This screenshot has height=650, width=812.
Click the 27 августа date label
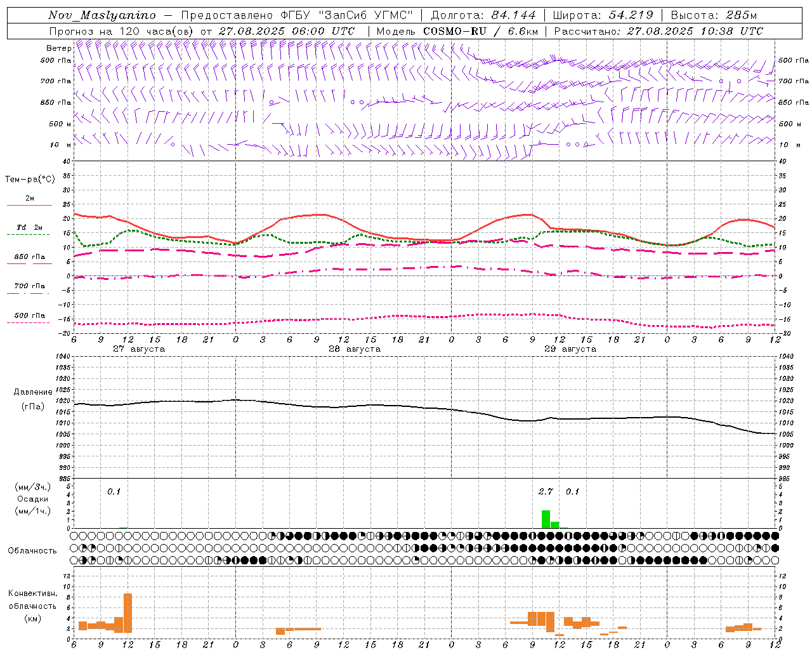pyautogui.click(x=139, y=349)
